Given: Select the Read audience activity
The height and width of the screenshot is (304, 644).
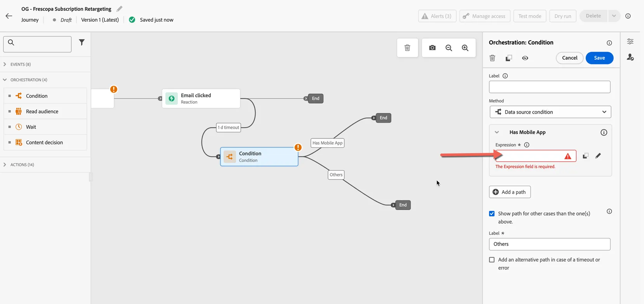Looking at the screenshot, I should [45, 111].
